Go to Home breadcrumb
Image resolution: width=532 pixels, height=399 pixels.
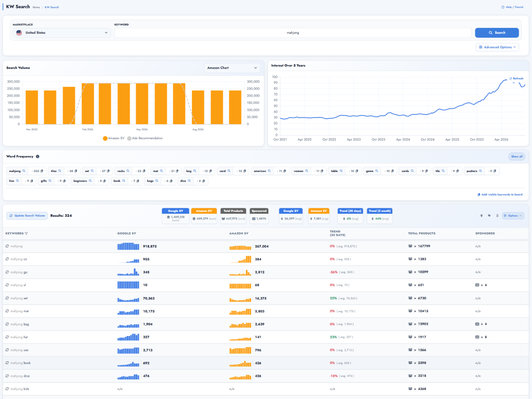coord(36,7)
